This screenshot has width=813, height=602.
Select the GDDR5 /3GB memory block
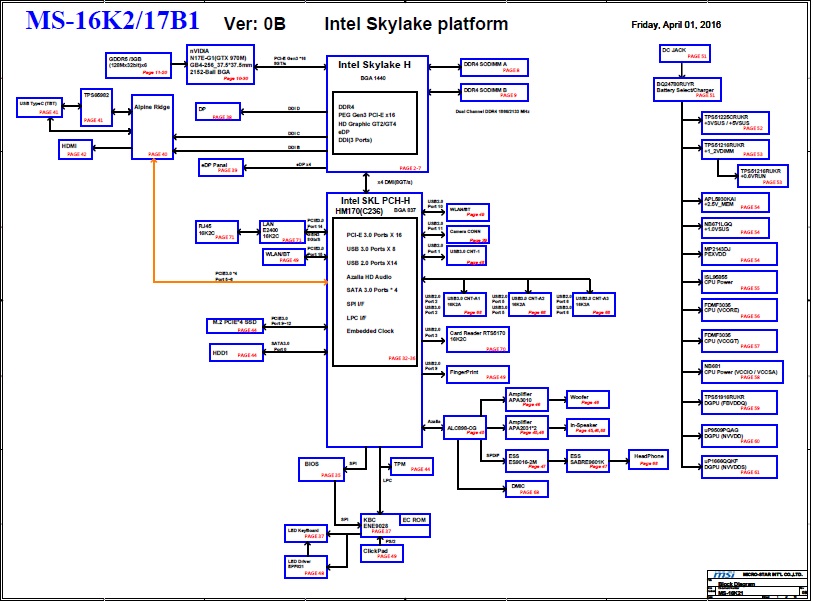(x=138, y=65)
